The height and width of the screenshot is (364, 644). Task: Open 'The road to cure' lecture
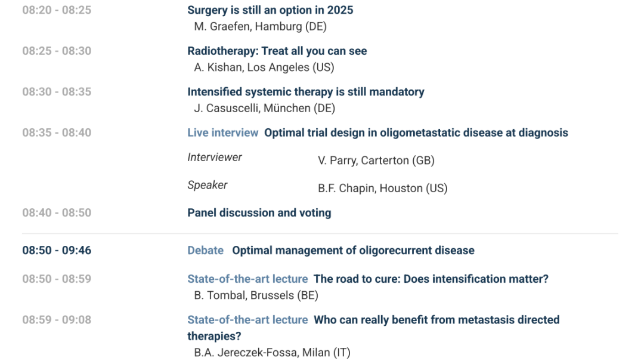431,279
